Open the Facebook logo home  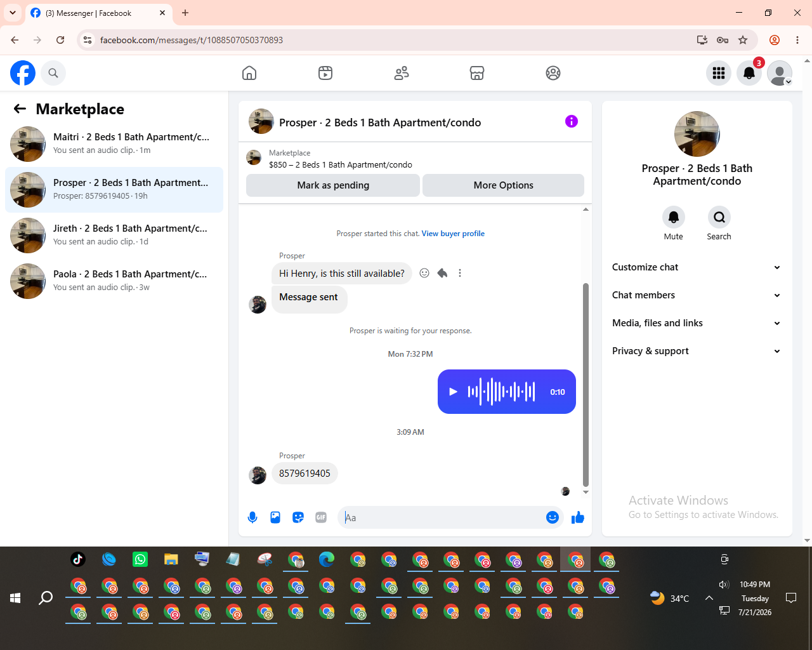coord(23,73)
